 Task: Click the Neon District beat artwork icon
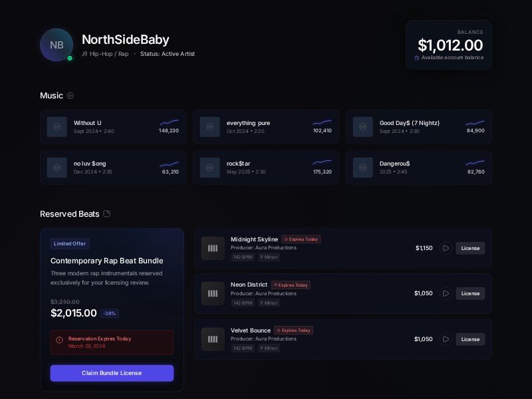(213, 293)
